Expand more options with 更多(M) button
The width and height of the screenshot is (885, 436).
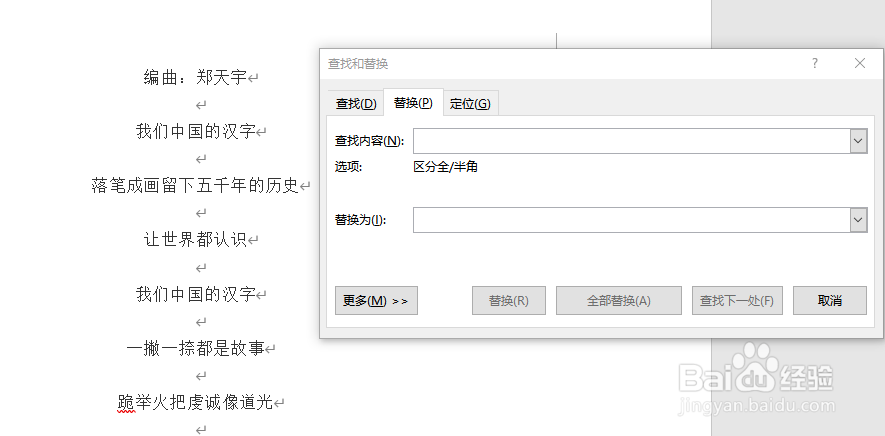click(376, 300)
